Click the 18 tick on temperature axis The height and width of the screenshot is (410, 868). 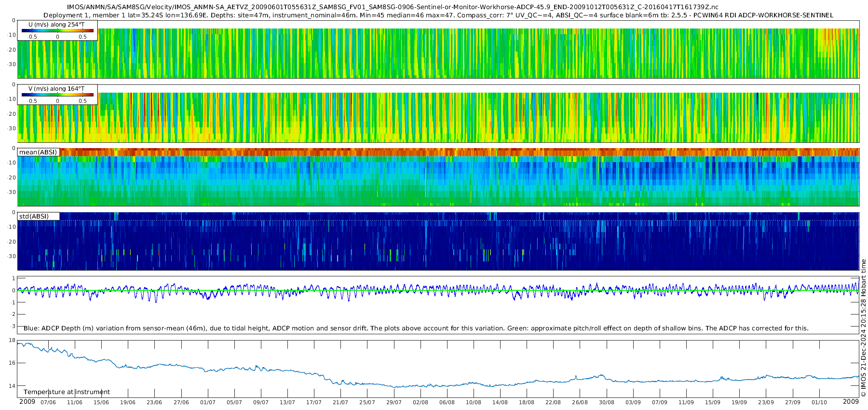(x=12, y=341)
